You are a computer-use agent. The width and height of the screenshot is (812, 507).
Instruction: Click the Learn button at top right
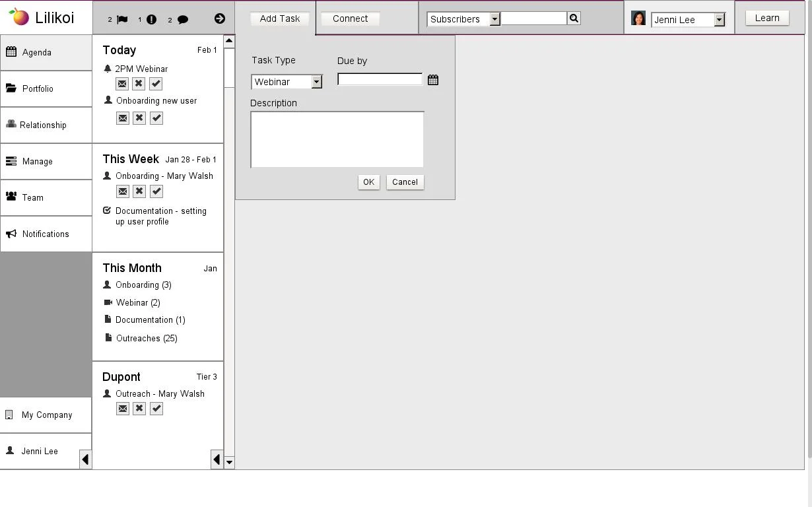coord(766,18)
